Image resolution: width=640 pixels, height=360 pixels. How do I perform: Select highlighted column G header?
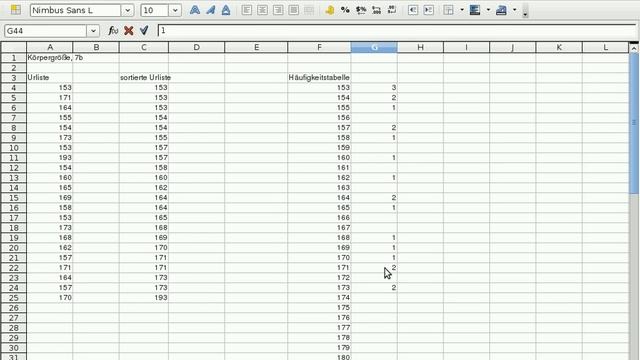374,47
